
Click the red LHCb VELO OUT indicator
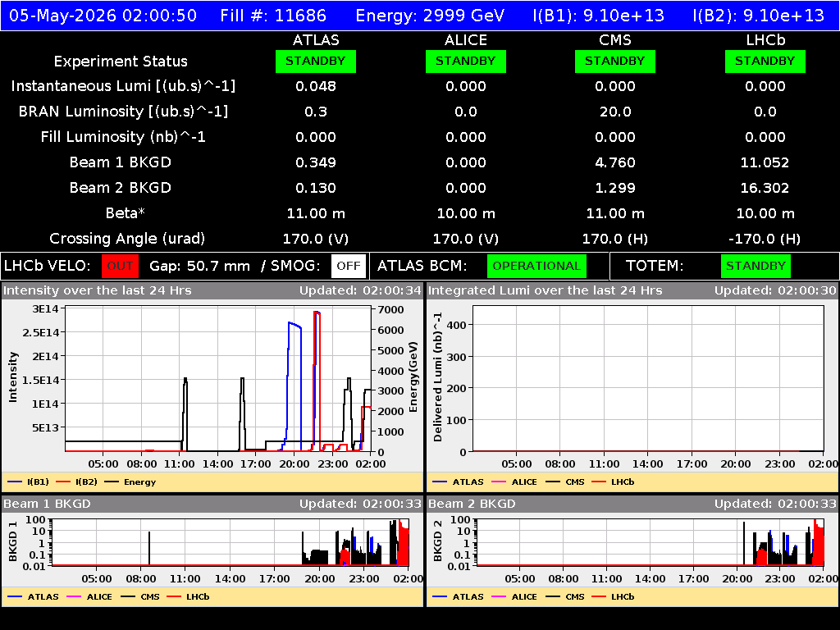(x=120, y=267)
